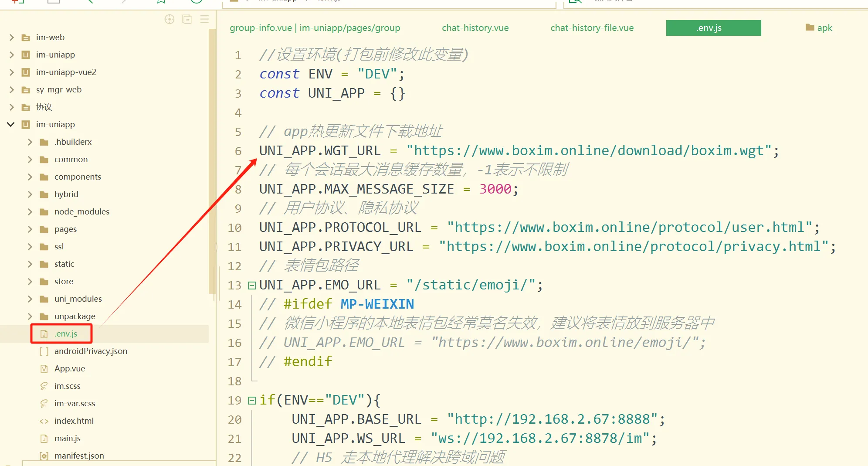Switch to the chat-history-file.vue tab

click(592, 28)
